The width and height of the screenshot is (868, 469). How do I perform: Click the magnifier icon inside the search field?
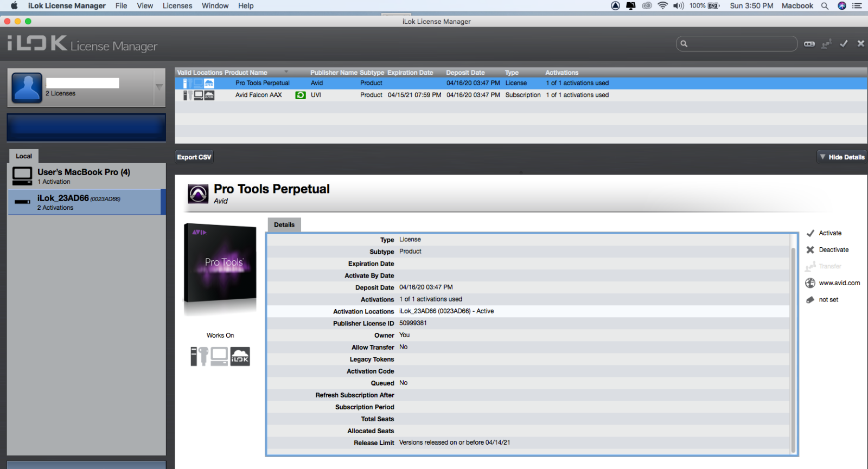click(684, 44)
